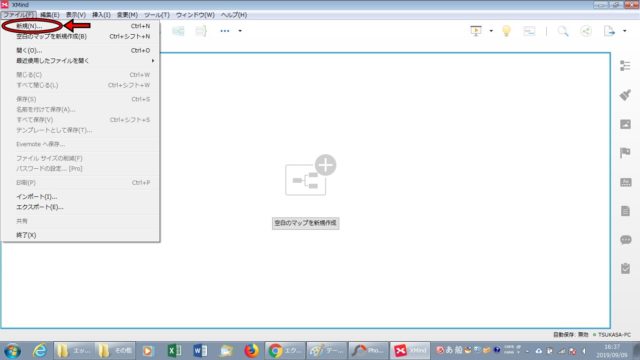
Task: Click インポート(I)... in File menu
Action: [80, 197]
